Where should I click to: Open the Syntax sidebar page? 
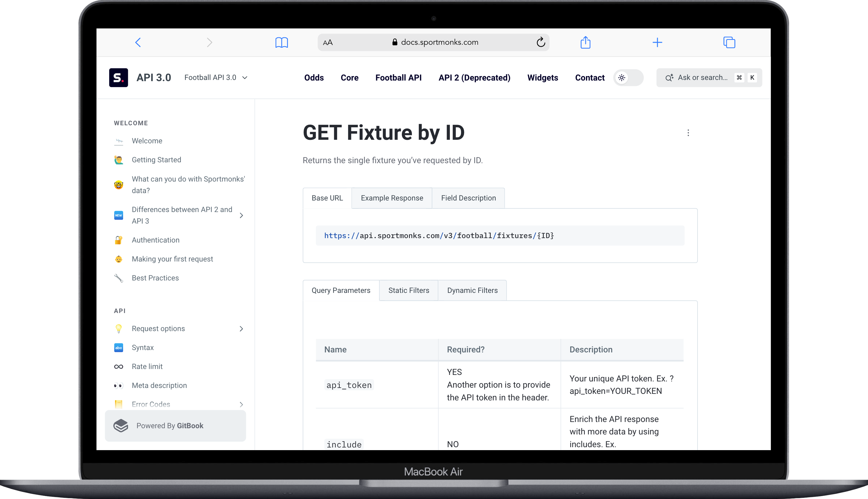tap(142, 347)
